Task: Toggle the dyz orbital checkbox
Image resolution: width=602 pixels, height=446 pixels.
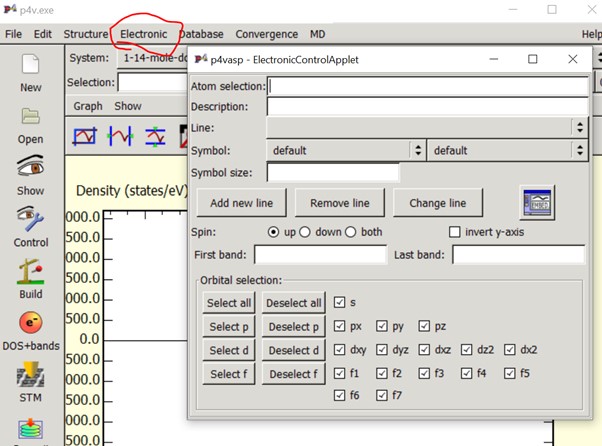Action: pos(382,350)
